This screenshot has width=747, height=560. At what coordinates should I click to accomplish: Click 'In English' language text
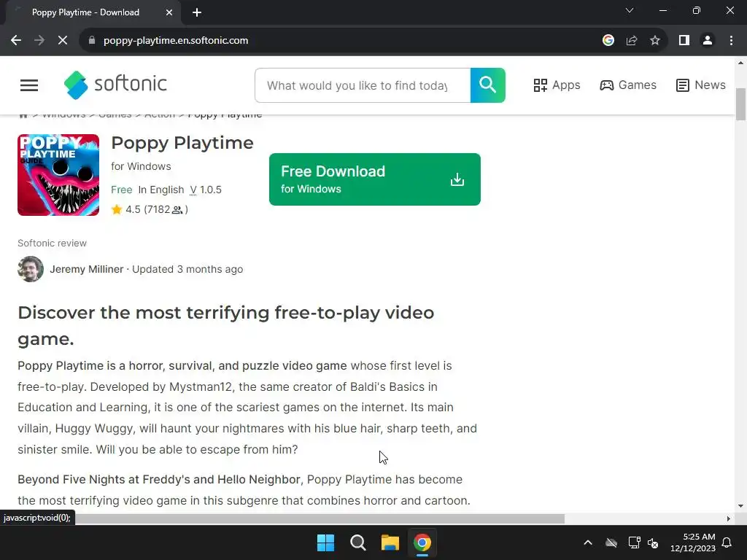tap(161, 190)
